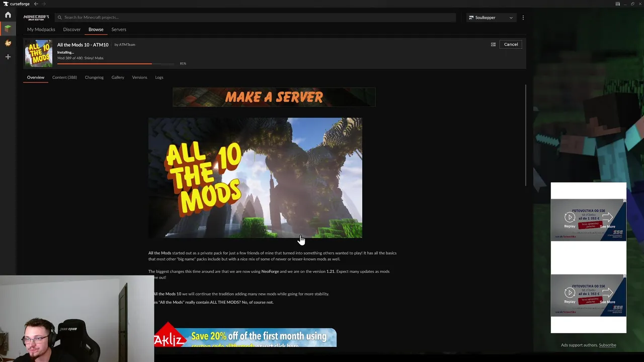Select the chicken game icon in sidebar
This screenshot has width=644, height=362.
tap(8, 43)
